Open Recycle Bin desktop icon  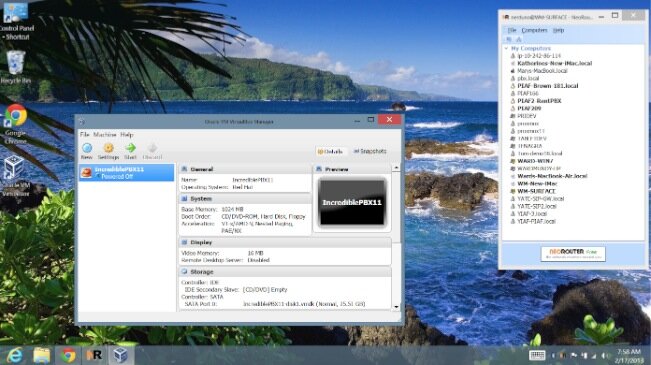point(15,67)
